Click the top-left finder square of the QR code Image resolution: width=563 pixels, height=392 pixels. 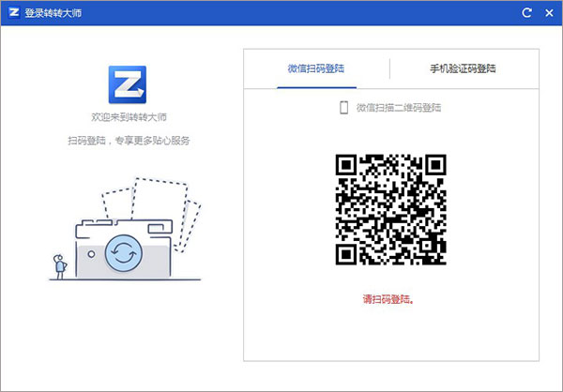click(x=345, y=165)
